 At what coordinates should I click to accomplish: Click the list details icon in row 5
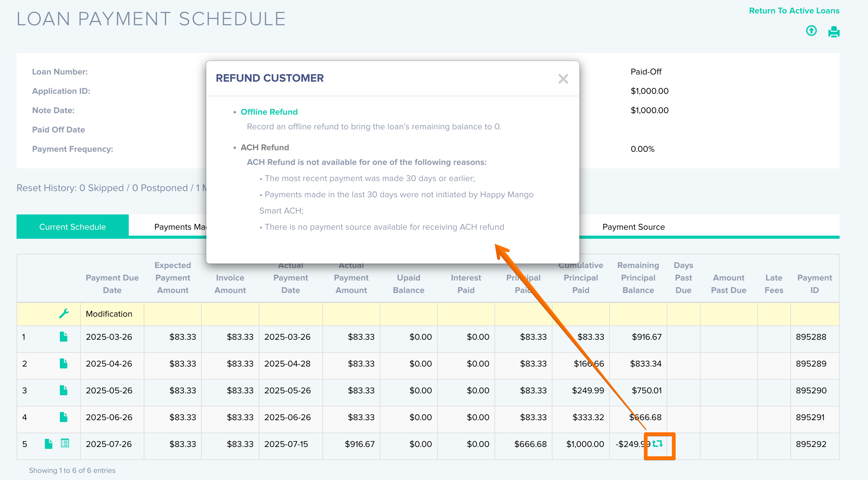[65, 443]
